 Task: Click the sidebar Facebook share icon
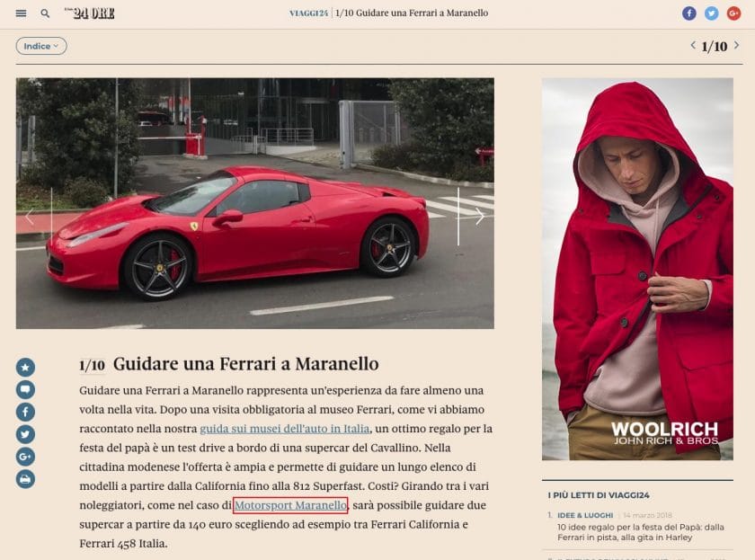click(25, 412)
